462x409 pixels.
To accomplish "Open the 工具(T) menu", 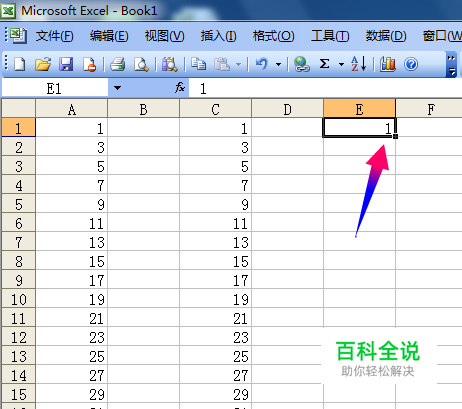I will coord(330,36).
